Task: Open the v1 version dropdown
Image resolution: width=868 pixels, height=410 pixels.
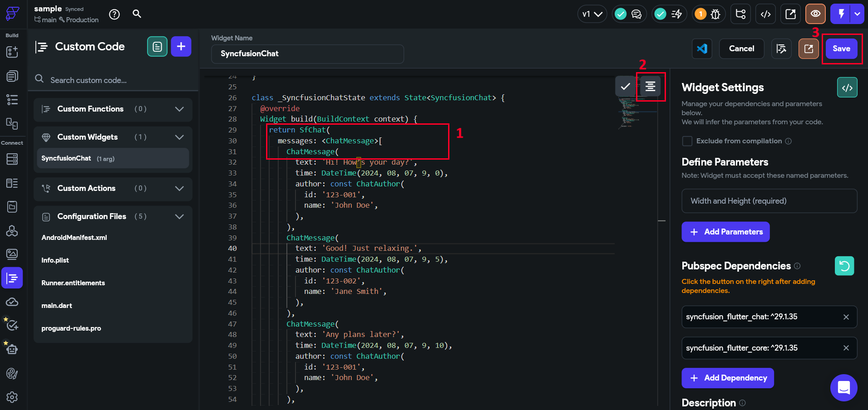Action: (592, 14)
